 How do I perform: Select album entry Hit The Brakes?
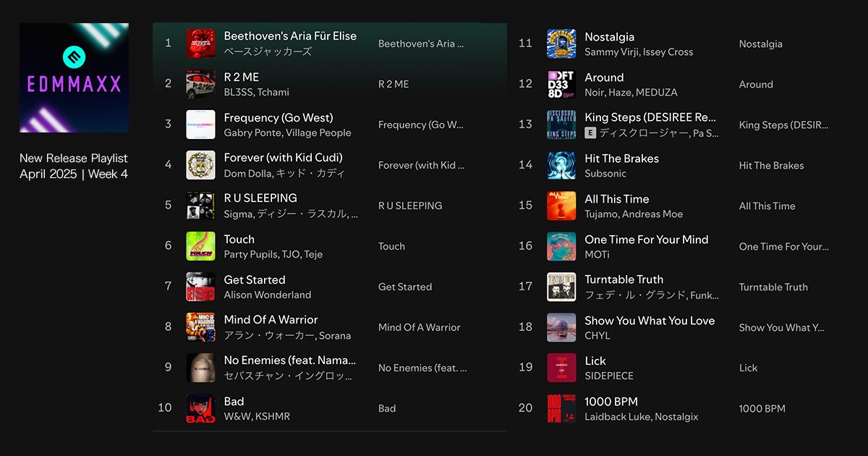771,165
